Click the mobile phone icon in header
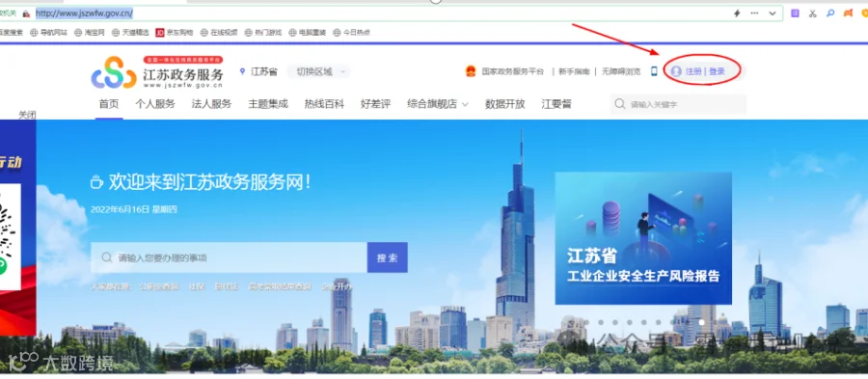 (654, 71)
